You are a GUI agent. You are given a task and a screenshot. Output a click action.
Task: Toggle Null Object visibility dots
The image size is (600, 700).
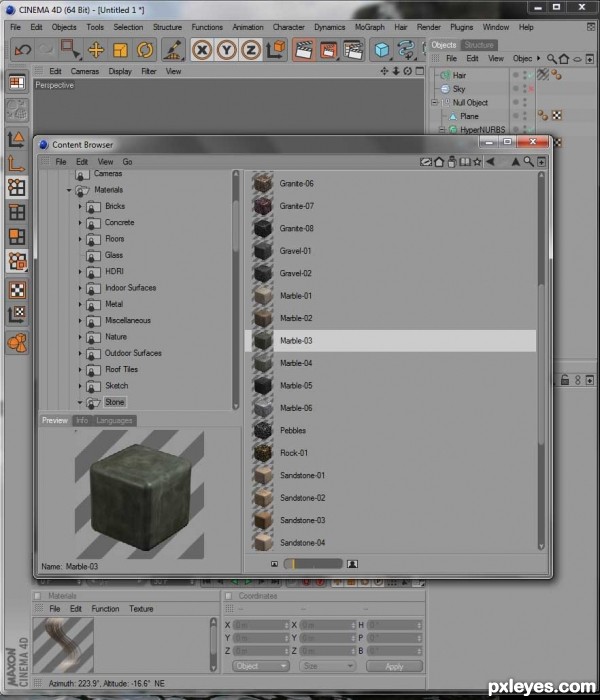point(525,102)
